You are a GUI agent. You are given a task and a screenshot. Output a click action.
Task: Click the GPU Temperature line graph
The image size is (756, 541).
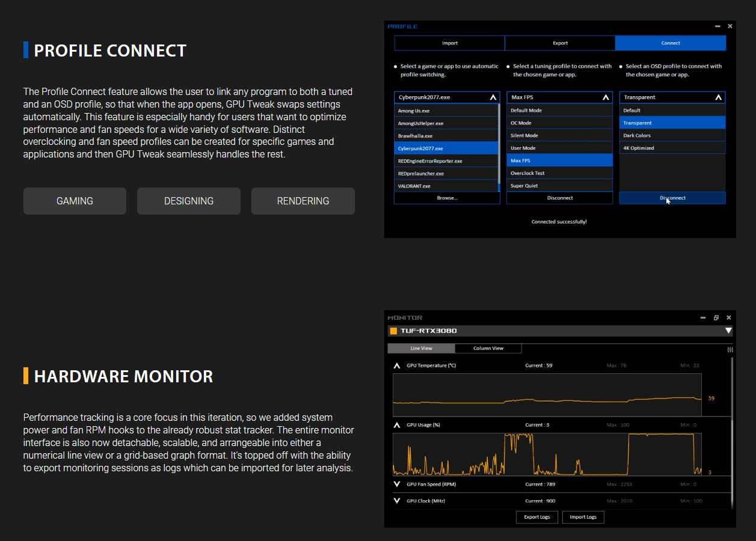[x=547, y=395]
